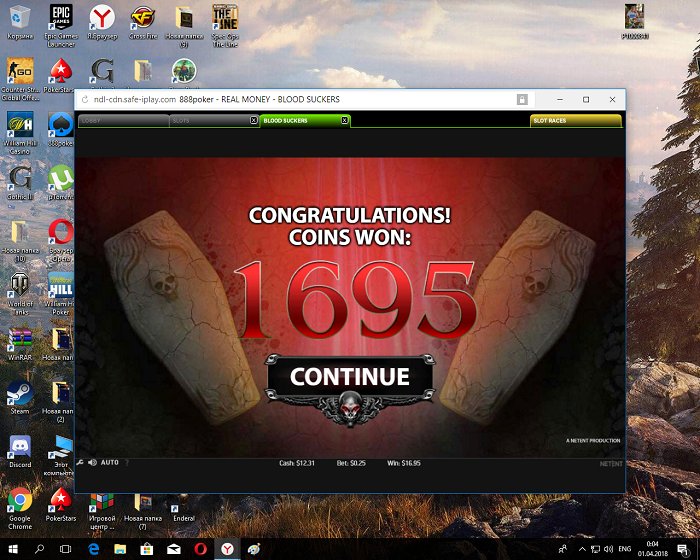This screenshot has height=560, width=700.
Task: Click the reload icon beside the ndl-cdn.safe-iplay.com address
Action: pyautogui.click(x=85, y=99)
